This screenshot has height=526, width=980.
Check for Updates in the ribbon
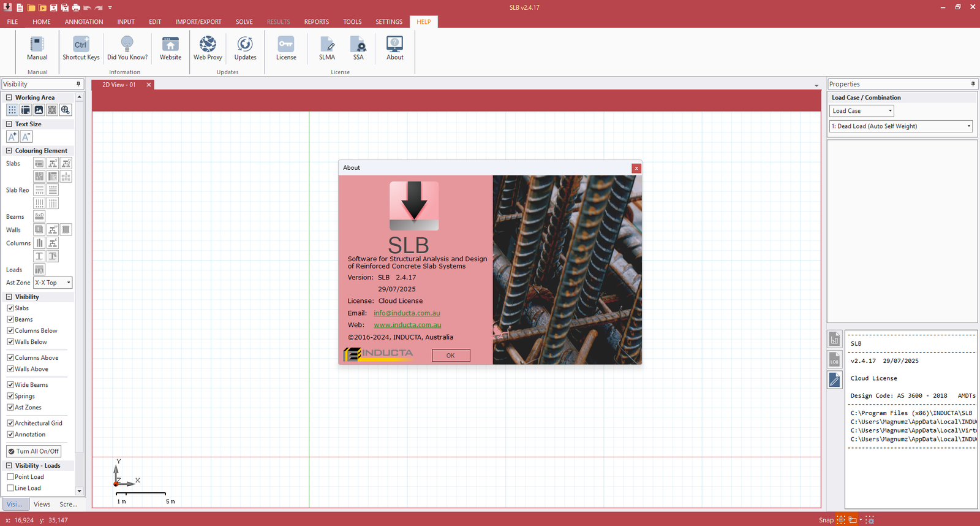[x=245, y=48]
